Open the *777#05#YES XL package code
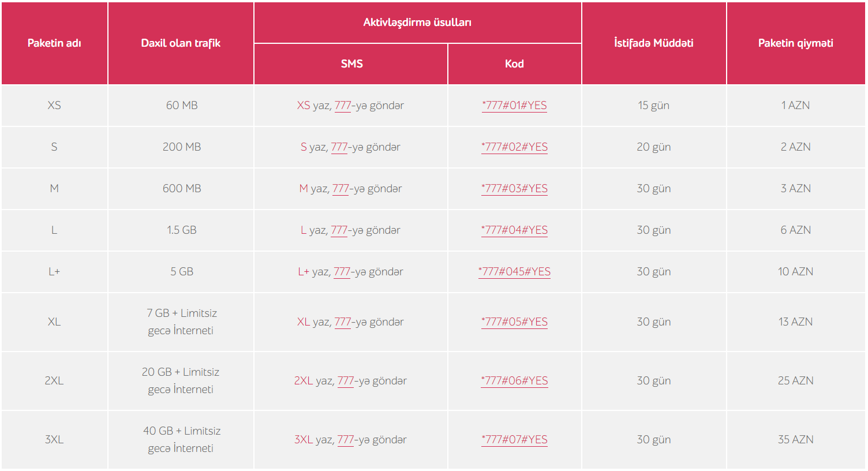868x471 pixels. click(x=514, y=322)
